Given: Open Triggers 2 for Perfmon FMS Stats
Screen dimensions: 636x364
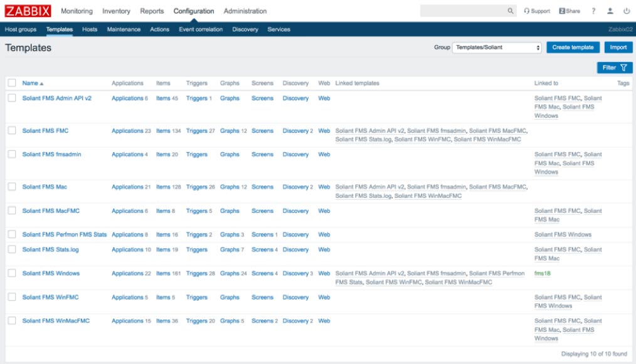Looking at the screenshot, I should click(197, 235).
